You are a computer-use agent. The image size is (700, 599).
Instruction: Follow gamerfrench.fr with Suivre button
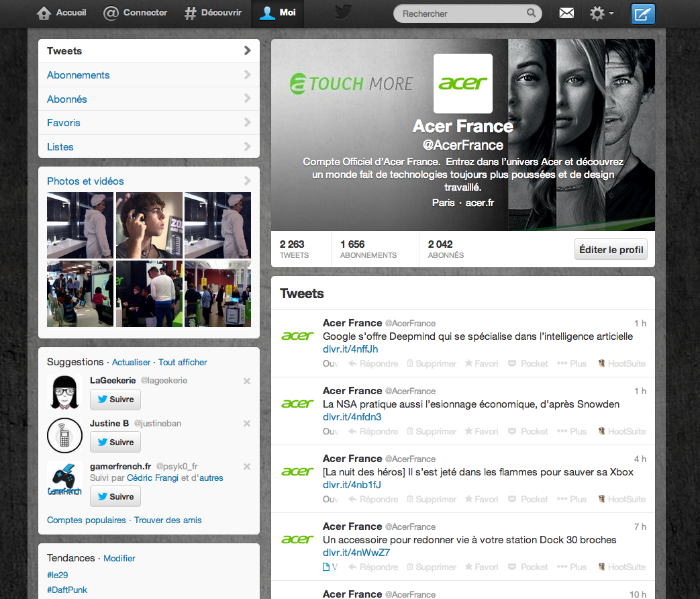click(115, 497)
